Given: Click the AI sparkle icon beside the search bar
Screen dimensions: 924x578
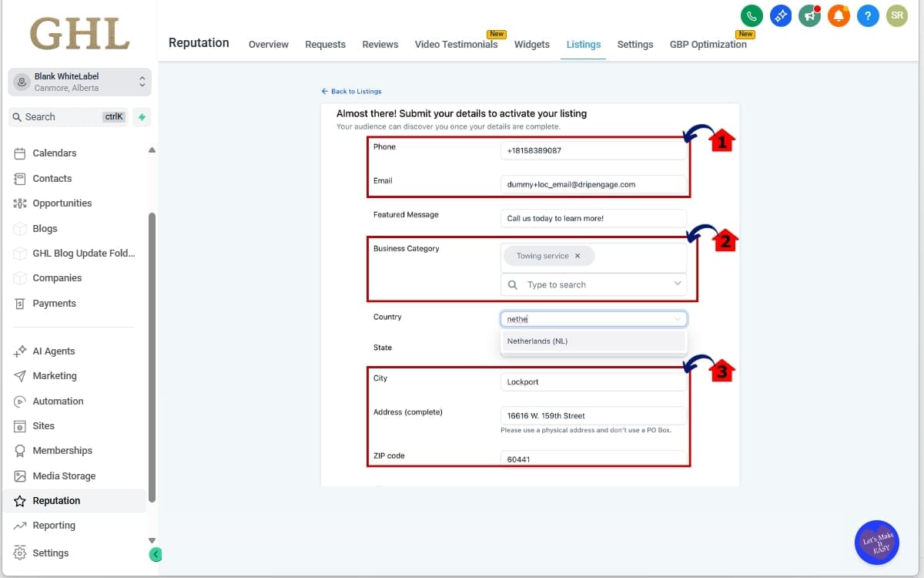Looking at the screenshot, I should coord(142,116).
